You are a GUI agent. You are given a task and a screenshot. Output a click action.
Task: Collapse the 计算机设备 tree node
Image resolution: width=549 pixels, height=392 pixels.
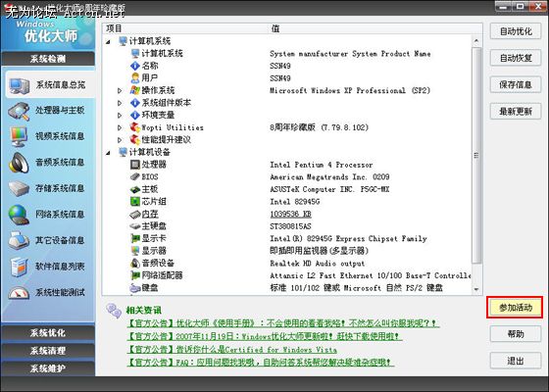pos(108,153)
